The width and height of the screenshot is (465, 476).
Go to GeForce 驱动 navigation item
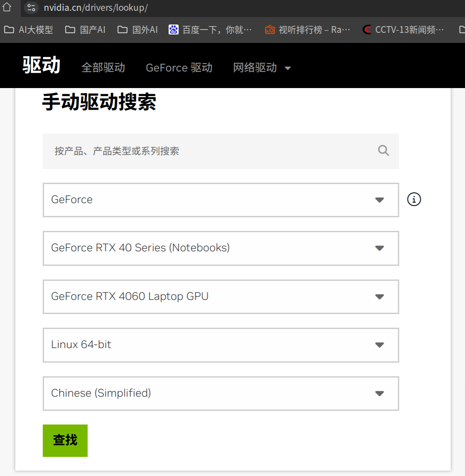point(179,68)
